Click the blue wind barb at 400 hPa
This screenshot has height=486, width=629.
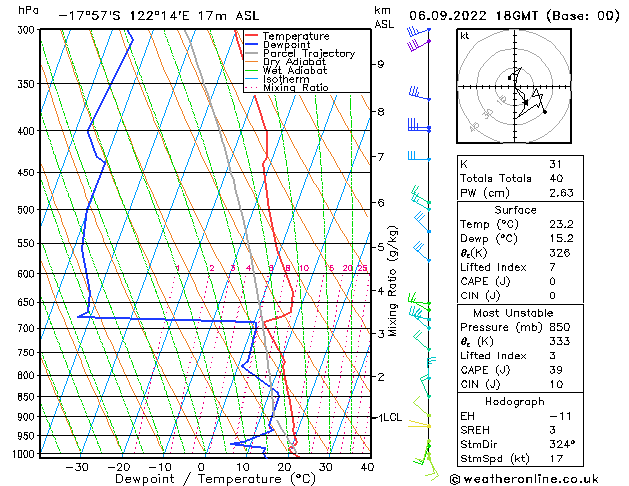click(x=419, y=125)
